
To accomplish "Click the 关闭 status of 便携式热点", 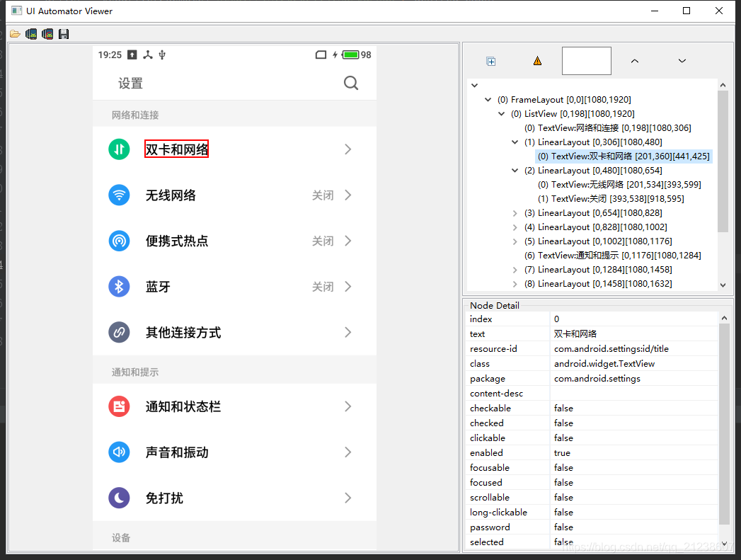I will [323, 241].
